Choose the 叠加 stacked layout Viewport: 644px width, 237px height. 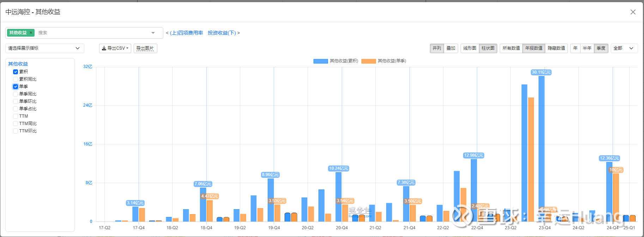[451, 48]
